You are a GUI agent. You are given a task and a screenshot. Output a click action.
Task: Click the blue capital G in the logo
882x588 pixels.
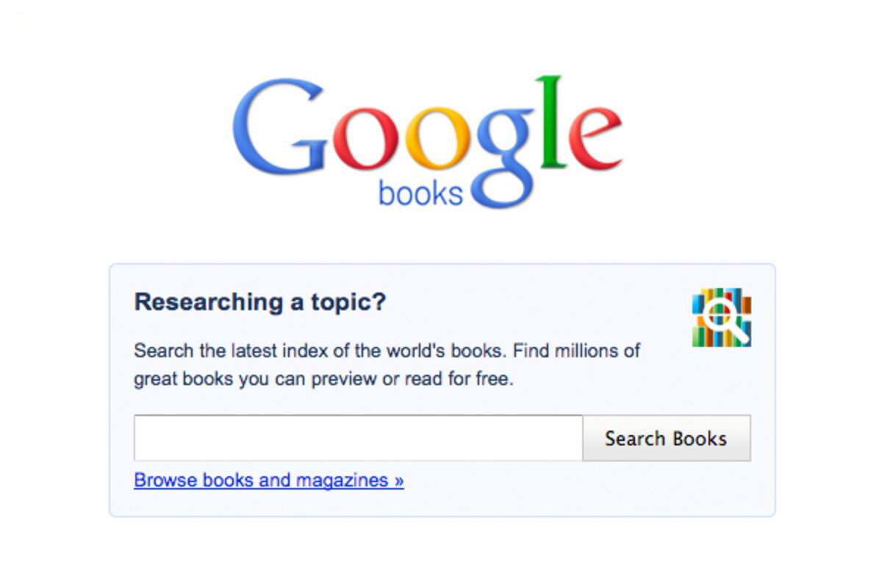tap(279, 125)
